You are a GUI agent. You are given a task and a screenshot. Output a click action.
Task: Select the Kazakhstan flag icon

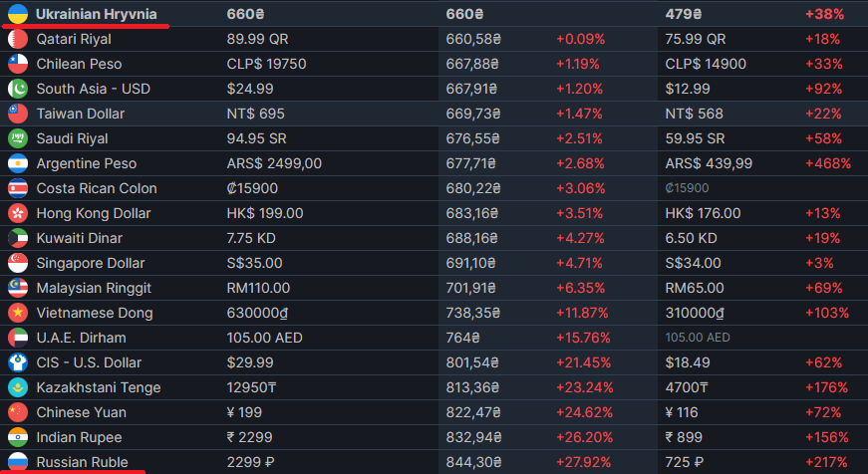[x=18, y=387]
